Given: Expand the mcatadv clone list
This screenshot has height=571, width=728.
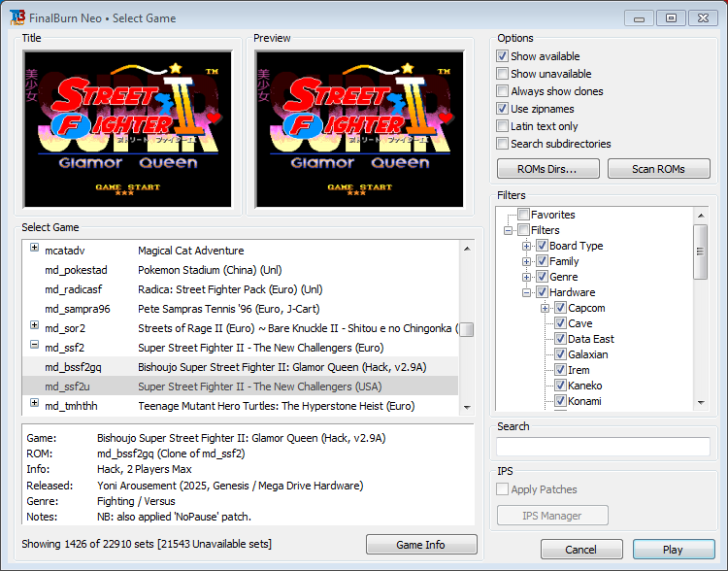Looking at the screenshot, I should [34, 248].
